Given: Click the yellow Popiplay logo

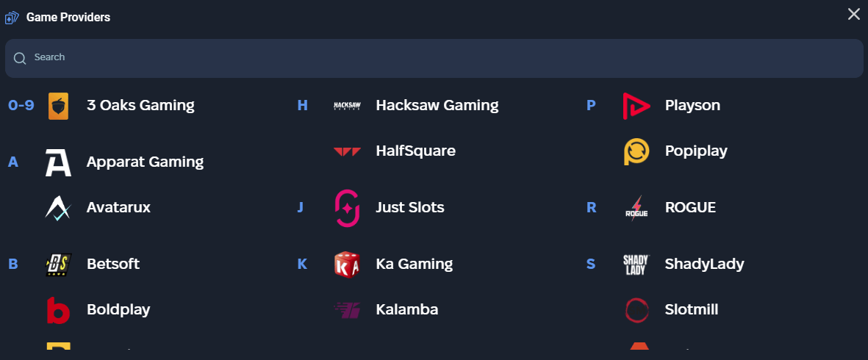Looking at the screenshot, I should tap(636, 151).
